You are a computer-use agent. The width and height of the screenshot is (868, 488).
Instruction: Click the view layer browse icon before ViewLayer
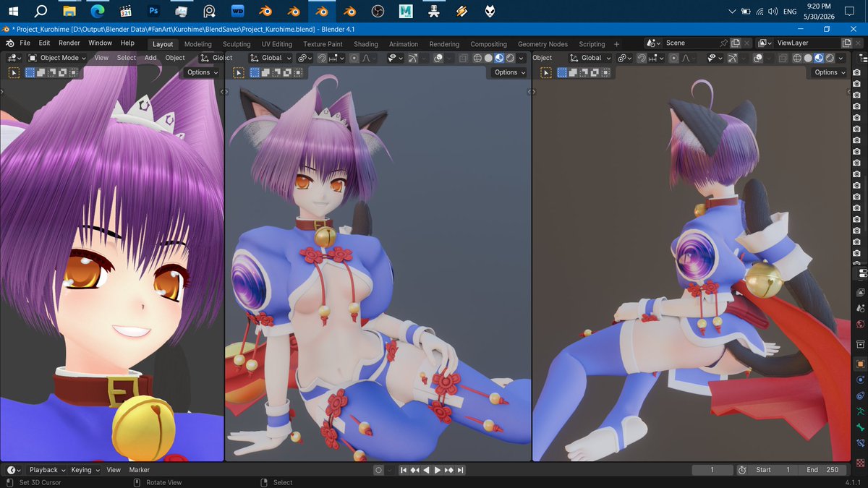pyautogui.click(x=765, y=43)
